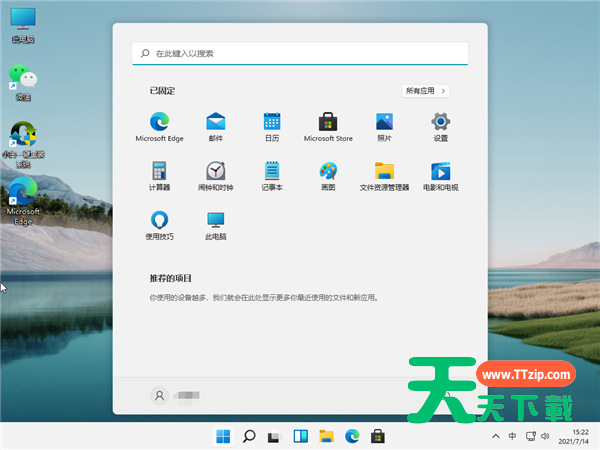The image size is (600, 450).
Task: Launch Edge browser from the taskbar
Action: pyautogui.click(x=352, y=436)
